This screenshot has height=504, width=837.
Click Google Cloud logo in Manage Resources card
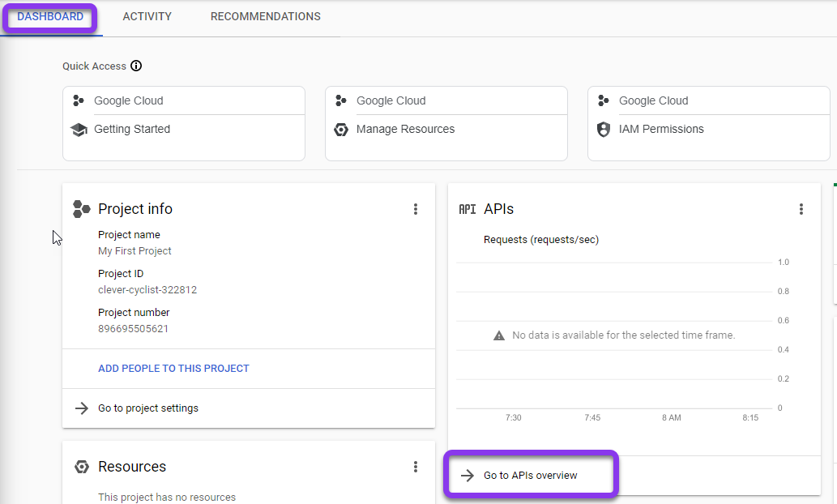point(341,100)
